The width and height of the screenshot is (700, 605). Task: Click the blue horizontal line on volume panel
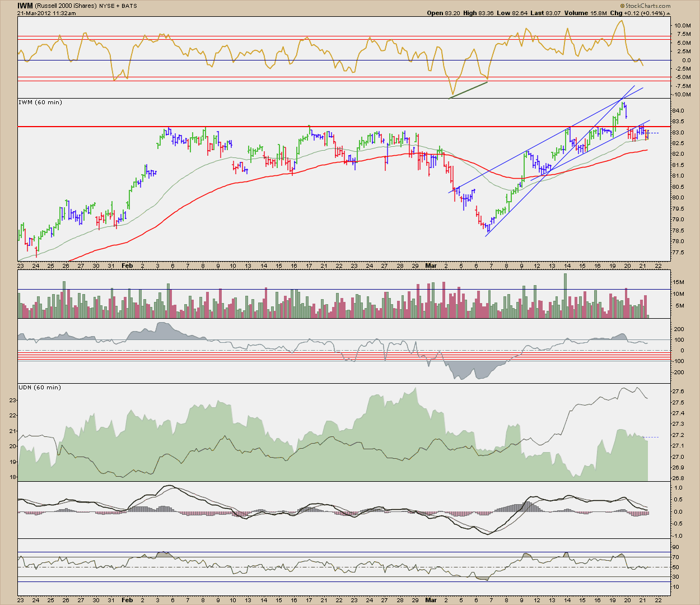coord(344,290)
